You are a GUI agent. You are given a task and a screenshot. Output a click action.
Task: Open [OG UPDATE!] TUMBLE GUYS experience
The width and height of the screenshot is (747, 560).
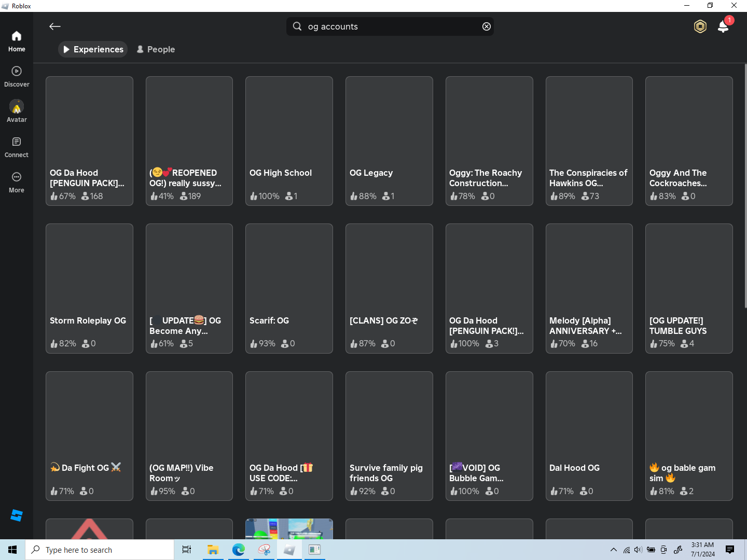pos(689,288)
